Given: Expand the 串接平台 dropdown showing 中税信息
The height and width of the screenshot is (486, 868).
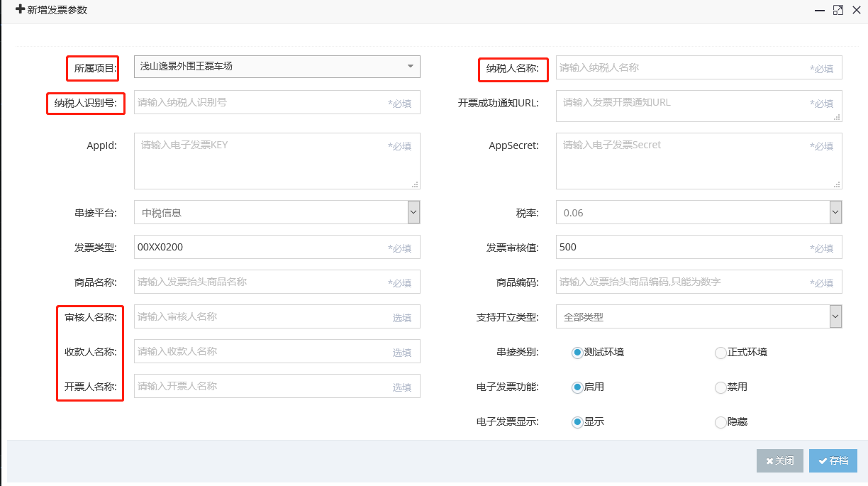Looking at the screenshot, I should coord(413,211).
